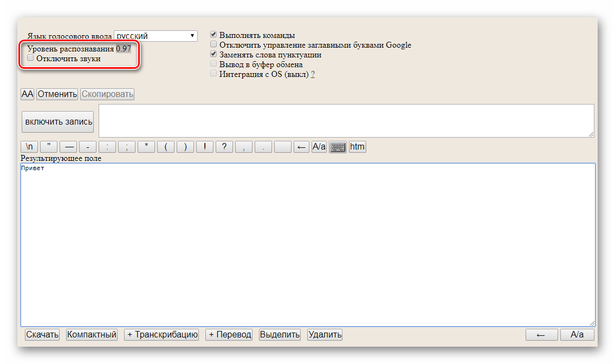Click inside the Результирующее поле text area
The width and height of the screenshot is (615, 364).
(307, 244)
